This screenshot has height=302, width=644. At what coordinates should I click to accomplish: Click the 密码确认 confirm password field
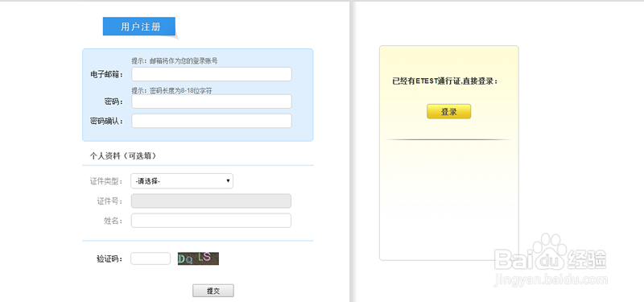[x=212, y=121]
